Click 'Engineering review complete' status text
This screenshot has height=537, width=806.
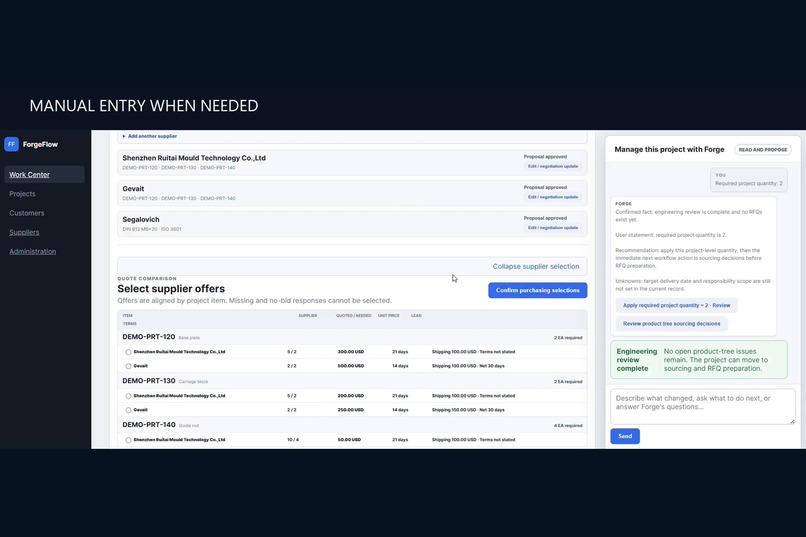pos(636,360)
